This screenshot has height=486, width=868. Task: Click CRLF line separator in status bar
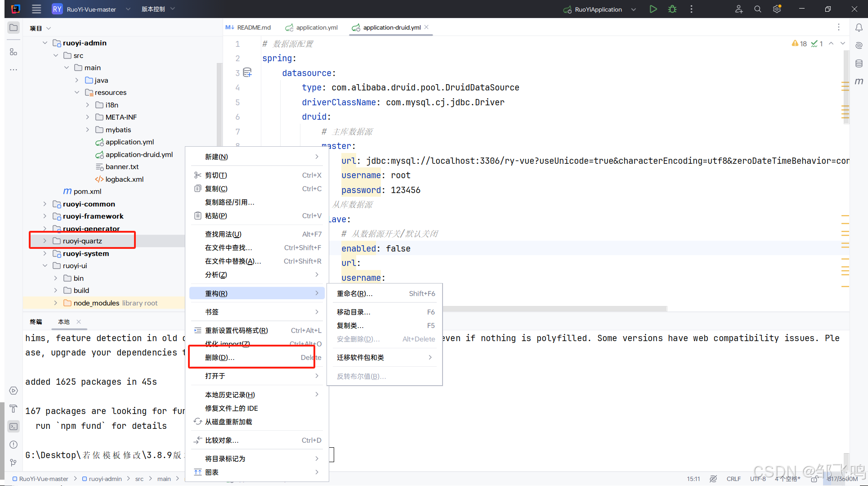(x=734, y=479)
